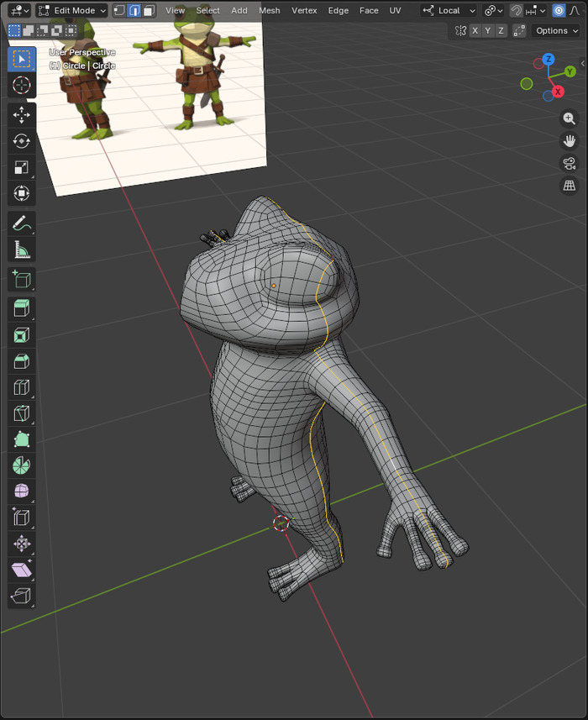Screen dimensions: 588x720
Task: Select the Rotate tool
Action: 22,141
